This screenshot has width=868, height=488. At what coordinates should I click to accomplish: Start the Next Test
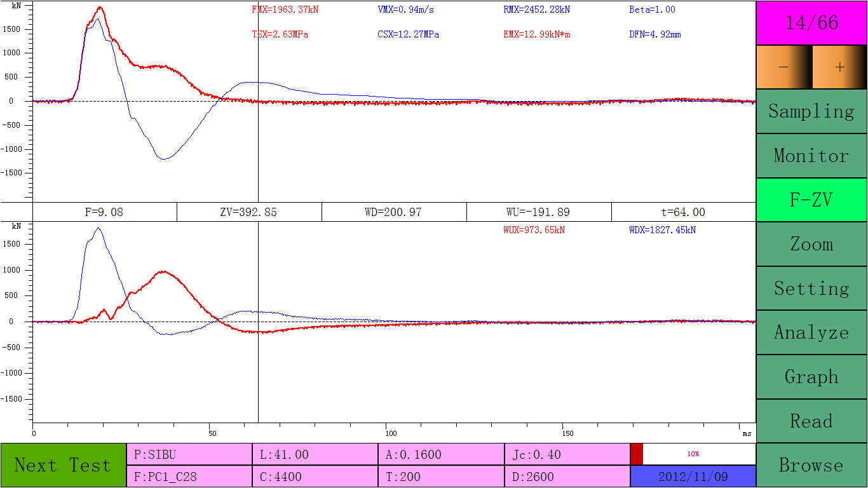(x=63, y=464)
